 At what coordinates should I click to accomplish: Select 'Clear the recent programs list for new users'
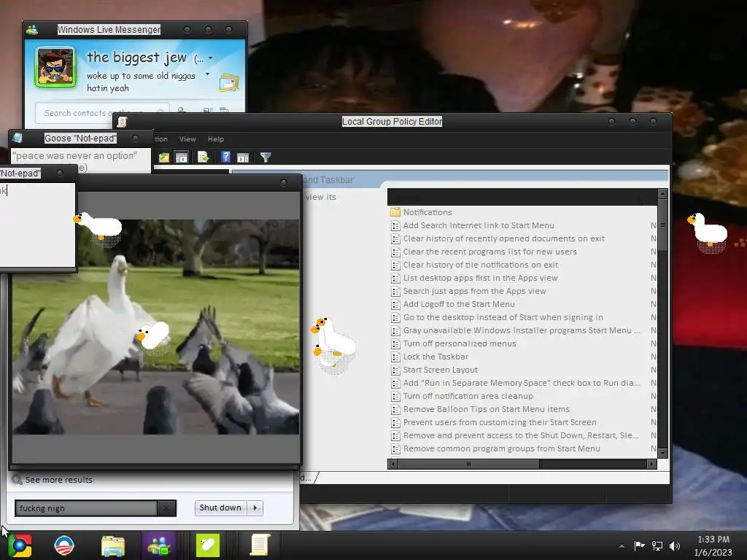tap(489, 252)
